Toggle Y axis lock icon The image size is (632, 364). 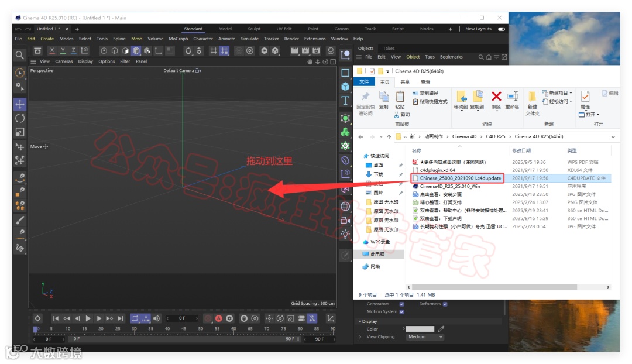[x=63, y=50]
